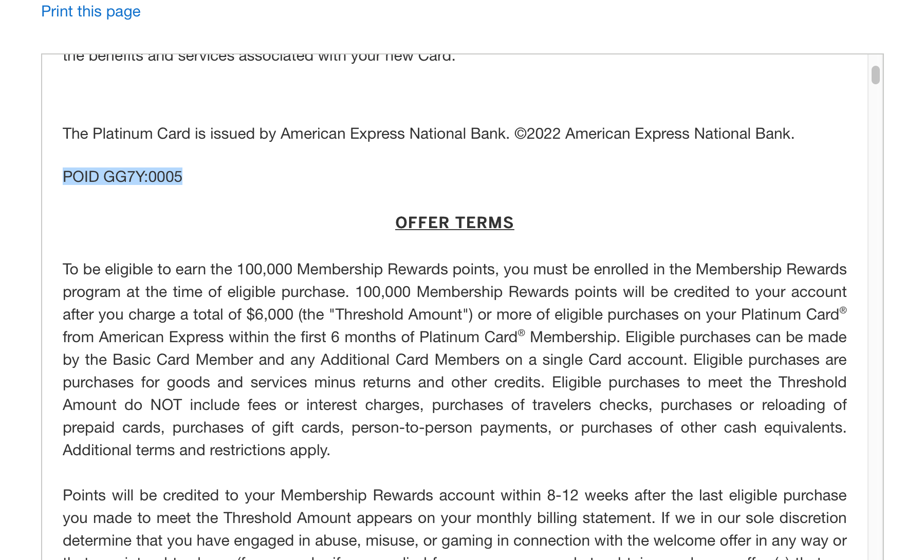
Task: Open the Print this page link
Action: click(x=90, y=11)
